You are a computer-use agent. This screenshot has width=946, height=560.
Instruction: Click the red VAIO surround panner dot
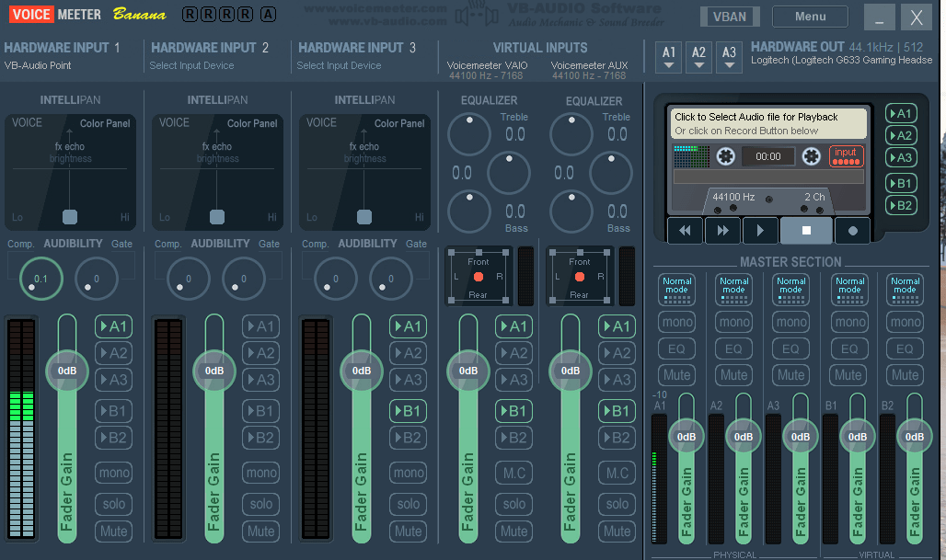[x=479, y=277]
